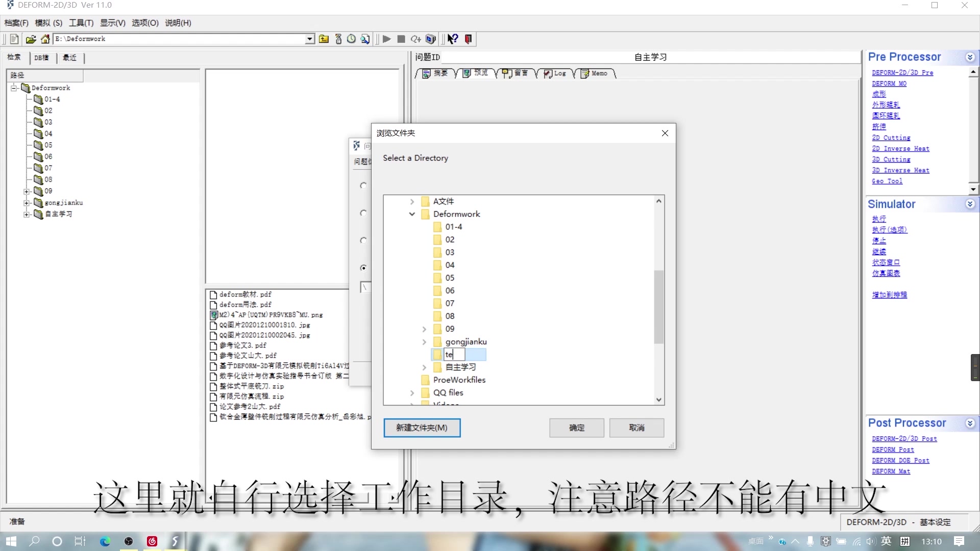Click the browse dialog tree scrollbar thumb
Screen dimensions: 980x551
(x=659, y=307)
